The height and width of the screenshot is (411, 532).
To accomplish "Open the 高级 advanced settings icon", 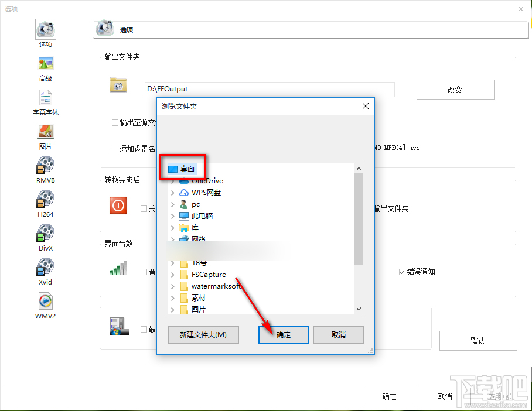I will pyautogui.click(x=46, y=63).
